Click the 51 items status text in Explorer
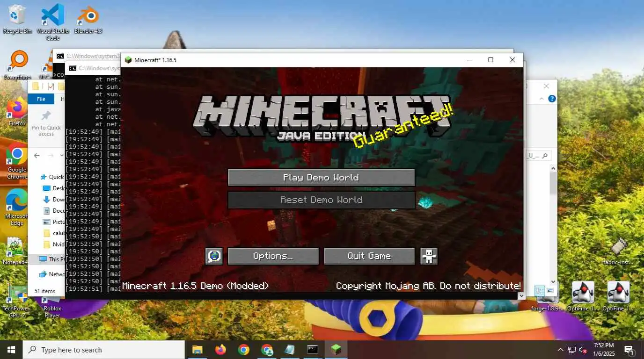This screenshot has height=359, width=644. [44, 291]
